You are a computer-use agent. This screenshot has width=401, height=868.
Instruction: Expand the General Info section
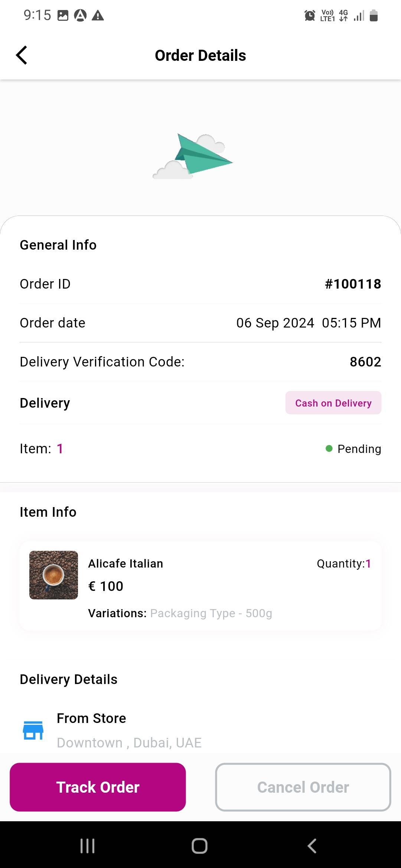coord(58,244)
